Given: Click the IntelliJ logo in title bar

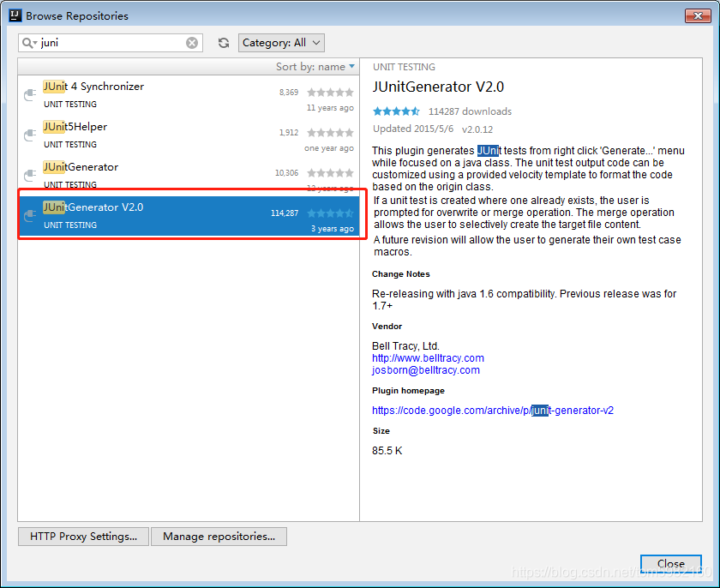Looking at the screenshot, I should (15, 15).
